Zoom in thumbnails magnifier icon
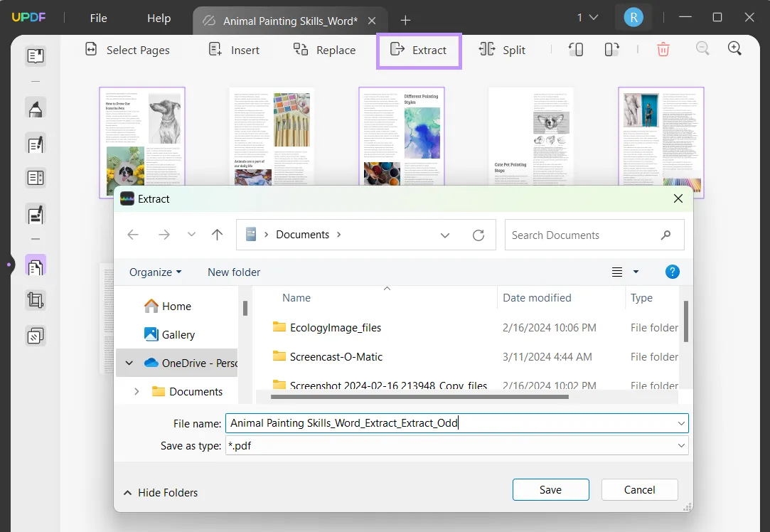Image resolution: width=770 pixels, height=532 pixels. (734, 48)
